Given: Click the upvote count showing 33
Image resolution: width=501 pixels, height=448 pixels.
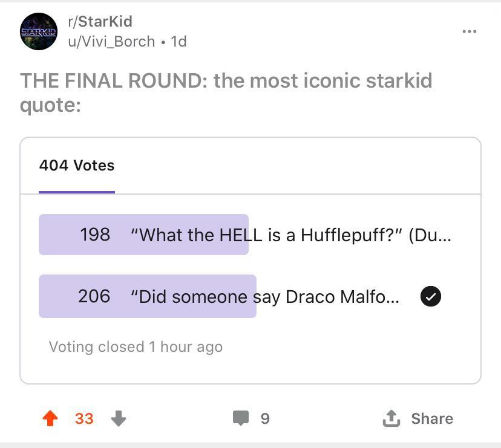Looking at the screenshot, I should 84,418.
